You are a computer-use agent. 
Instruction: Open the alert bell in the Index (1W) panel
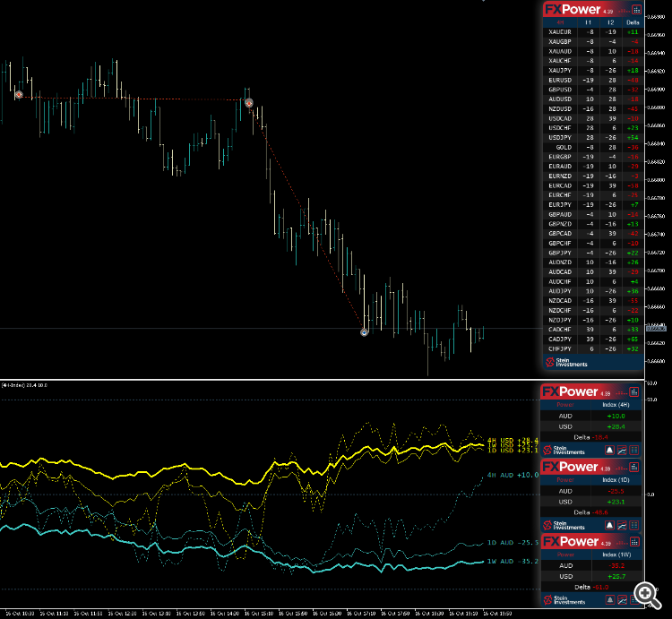[x=609, y=599]
